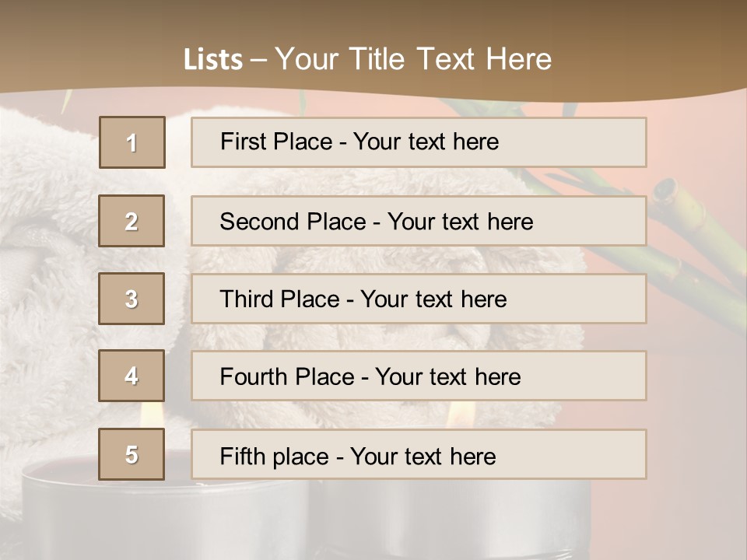Viewport: 747px width, 560px height.
Task: Click the number 3 box
Action: point(132,299)
